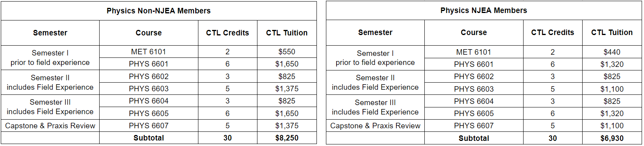Image resolution: width=644 pixels, height=146 pixels.
Task: Select the Semester header in Non-NJEA table
Action: [50, 33]
